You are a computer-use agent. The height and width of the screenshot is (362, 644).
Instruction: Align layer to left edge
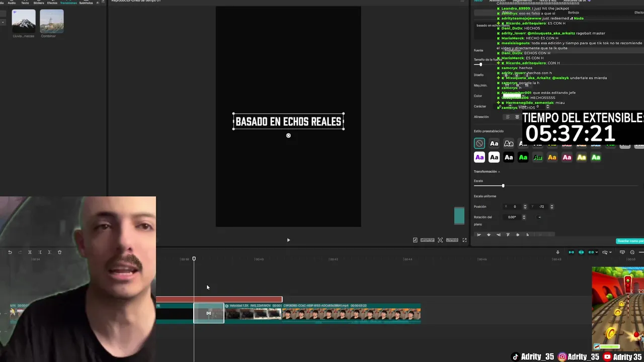[x=478, y=234]
